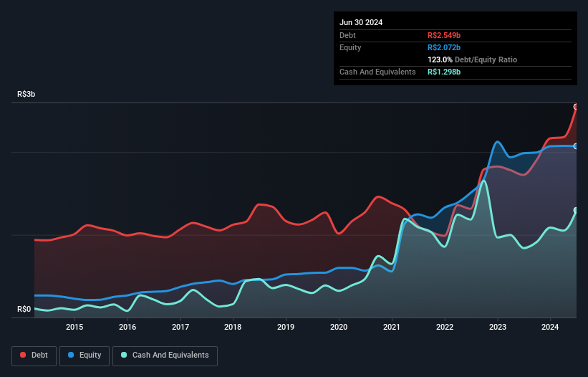Click Cash And Equivalents label in tooltip
Viewport: 588px width, 377px height.
pos(377,72)
